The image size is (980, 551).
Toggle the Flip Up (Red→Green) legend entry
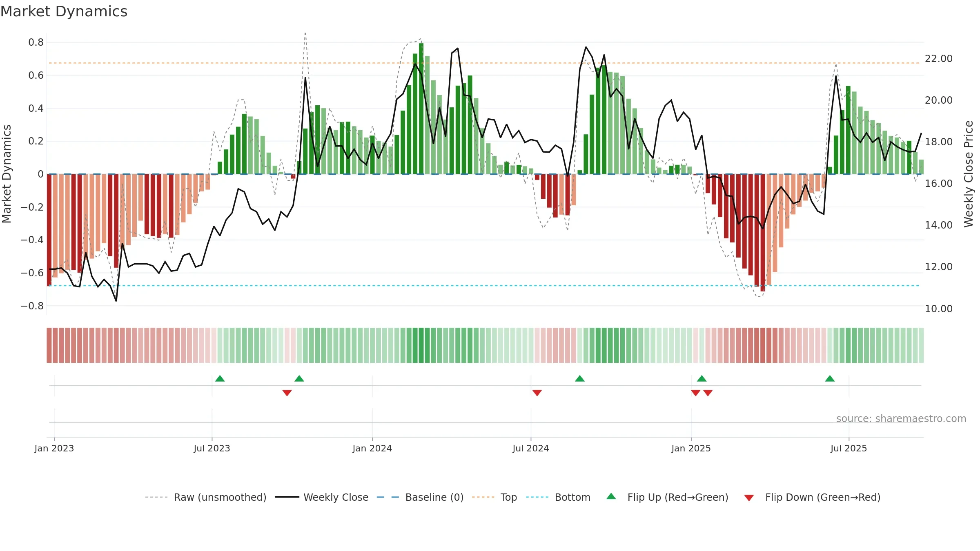[668, 497]
